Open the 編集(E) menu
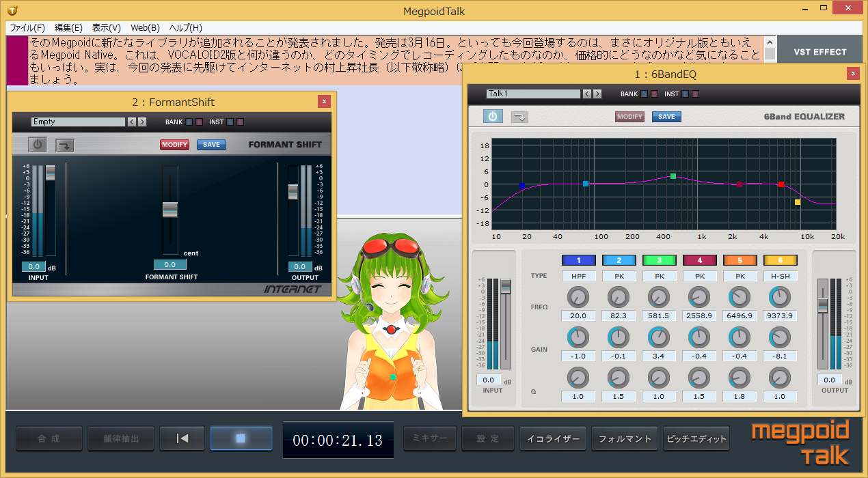The image size is (868, 478). 68,28
